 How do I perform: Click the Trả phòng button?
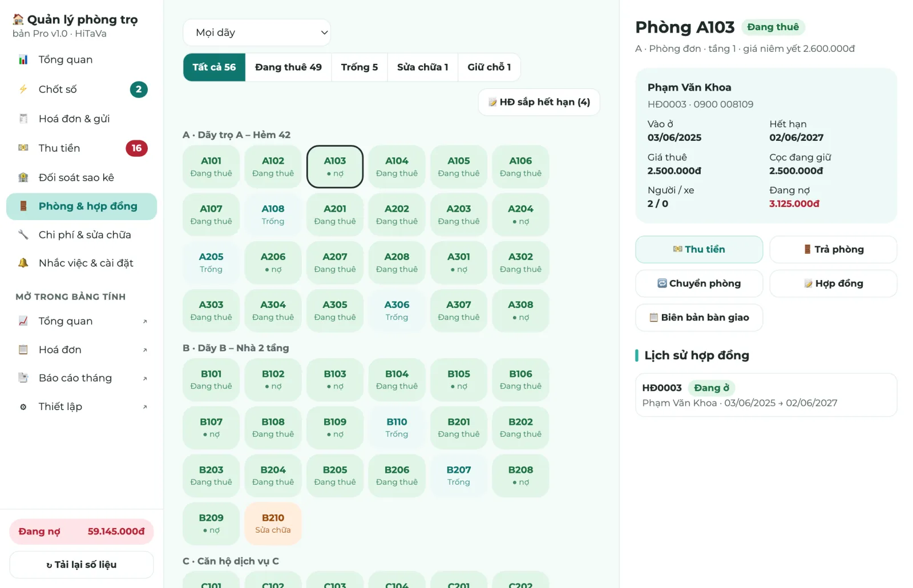pyautogui.click(x=833, y=249)
